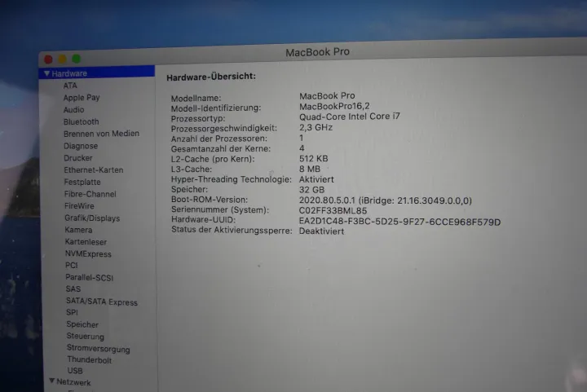Select Audio in the sidebar

point(73,109)
